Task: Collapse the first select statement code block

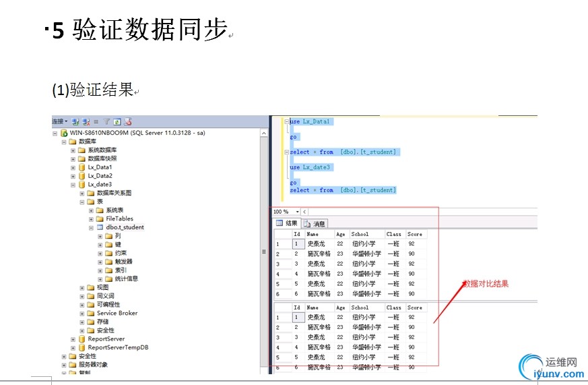Action: click(x=287, y=152)
